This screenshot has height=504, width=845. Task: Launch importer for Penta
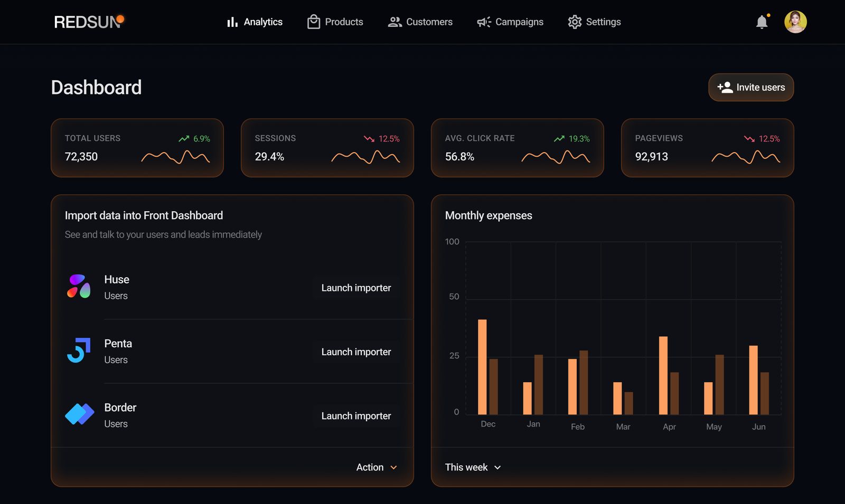(356, 352)
